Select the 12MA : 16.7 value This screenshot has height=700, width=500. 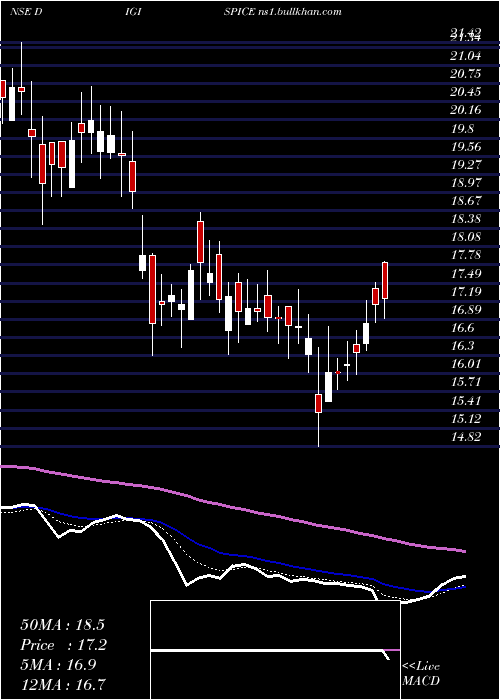pyautogui.click(x=65, y=684)
